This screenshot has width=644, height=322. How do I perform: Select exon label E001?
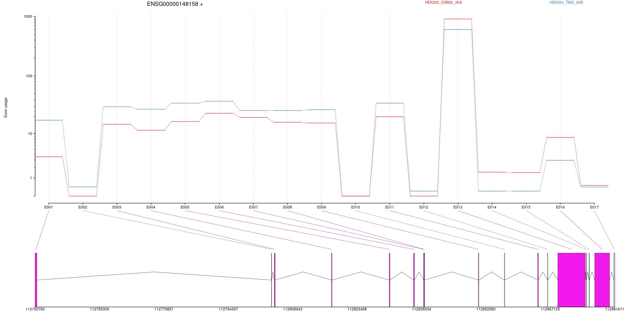[49, 207]
